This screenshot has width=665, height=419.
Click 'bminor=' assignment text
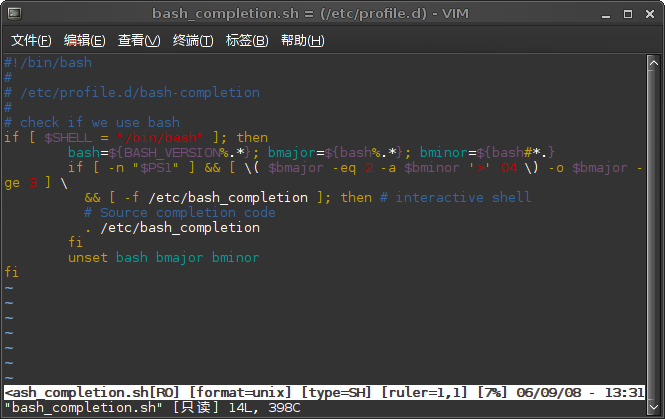point(448,152)
